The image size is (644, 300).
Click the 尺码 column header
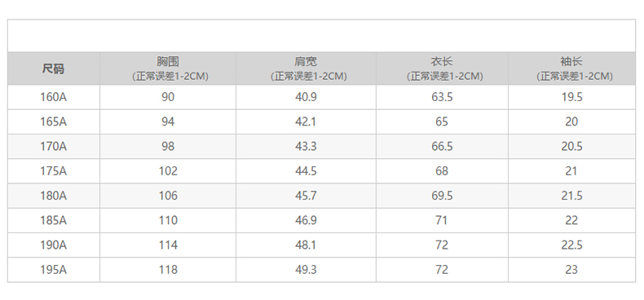pyautogui.click(x=53, y=68)
